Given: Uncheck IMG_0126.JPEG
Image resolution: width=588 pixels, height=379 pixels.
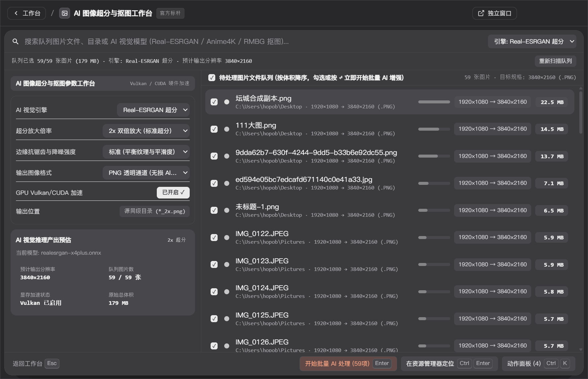Looking at the screenshot, I should 214,346.
